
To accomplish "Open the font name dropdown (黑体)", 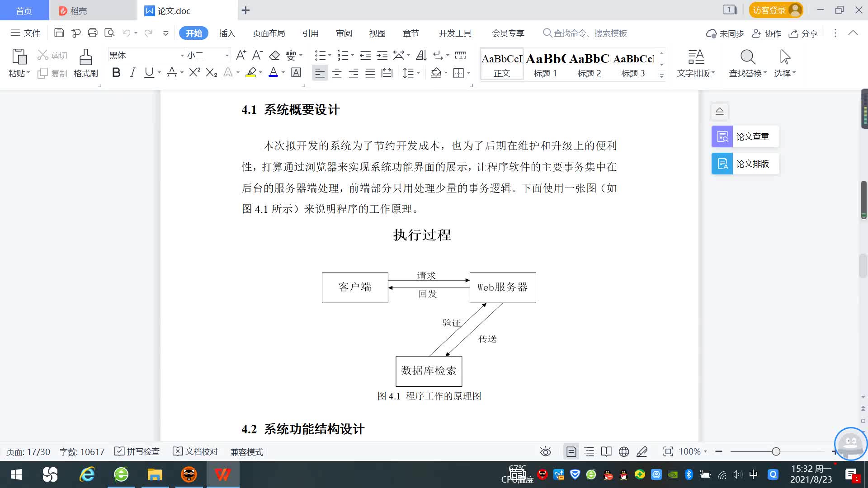I will pyautogui.click(x=182, y=56).
